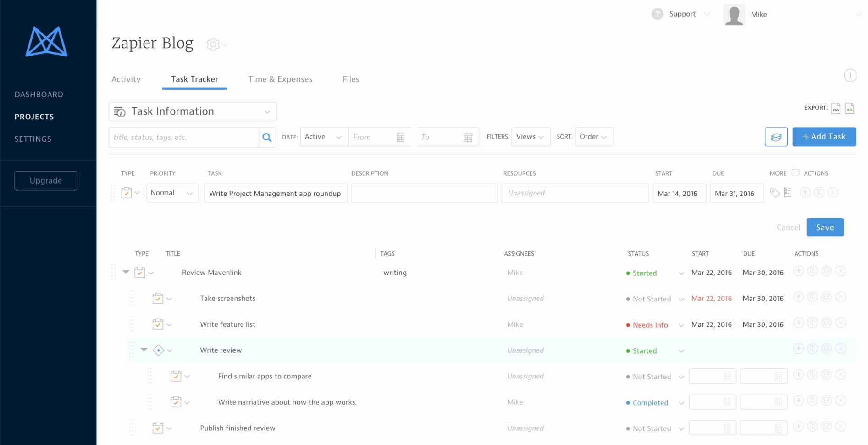Open the Support dropdown chevron
Viewport: 868px width, 445px height.
[x=707, y=14]
